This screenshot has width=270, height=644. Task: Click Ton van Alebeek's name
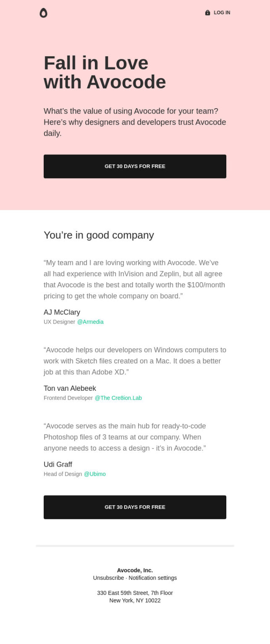coord(70,388)
